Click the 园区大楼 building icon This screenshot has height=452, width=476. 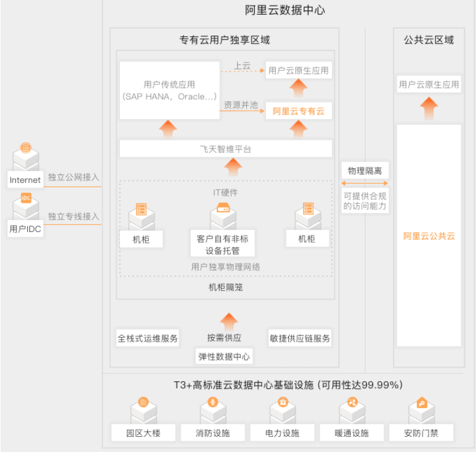144,402
